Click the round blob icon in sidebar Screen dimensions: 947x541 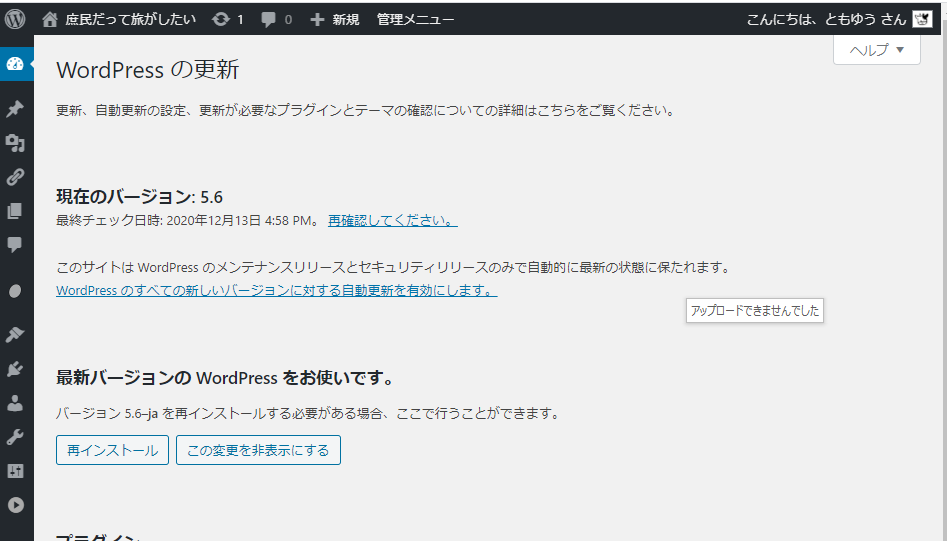click(15, 291)
